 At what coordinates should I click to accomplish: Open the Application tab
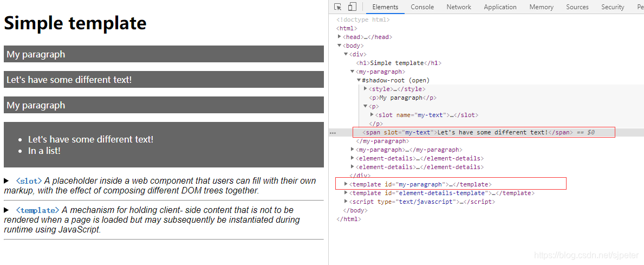tap(500, 7)
